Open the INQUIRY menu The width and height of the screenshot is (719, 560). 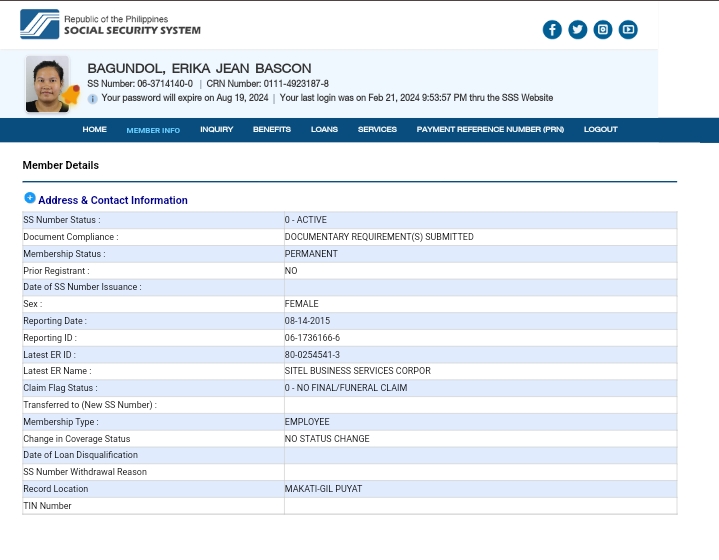click(x=216, y=130)
